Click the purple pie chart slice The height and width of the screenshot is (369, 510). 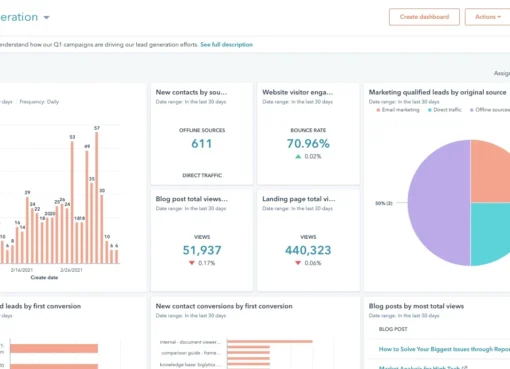point(438,203)
